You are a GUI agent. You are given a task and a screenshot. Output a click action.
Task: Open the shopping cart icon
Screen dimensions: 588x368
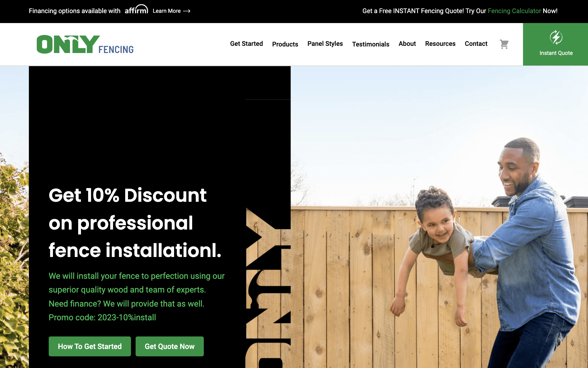504,44
